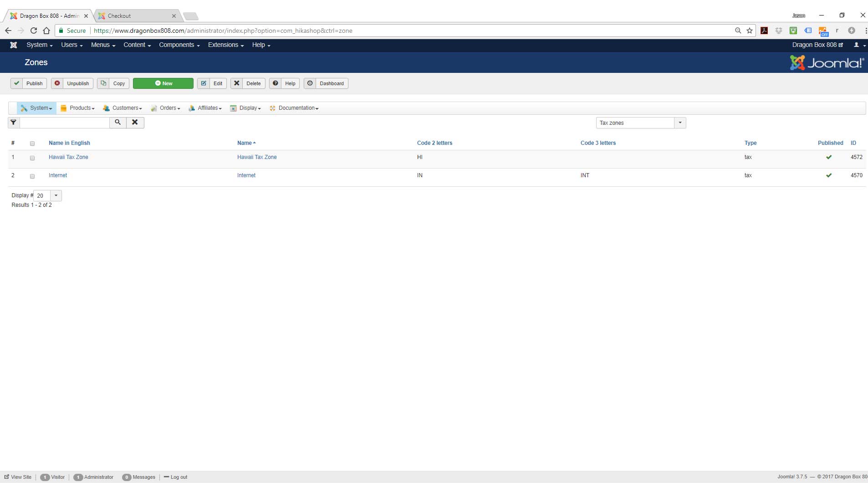Click the Edit toolbar button
Screen dimensions: 868x492
212,83
